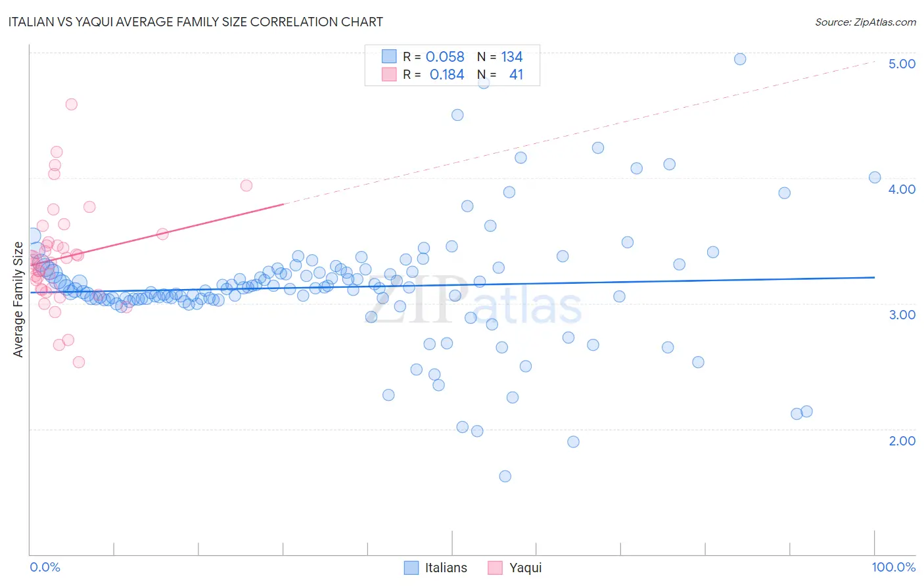Image resolution: width=924 pixels, height=586 pixels.
Task: Select the Italians legend label
Action: tap(446, 568)
